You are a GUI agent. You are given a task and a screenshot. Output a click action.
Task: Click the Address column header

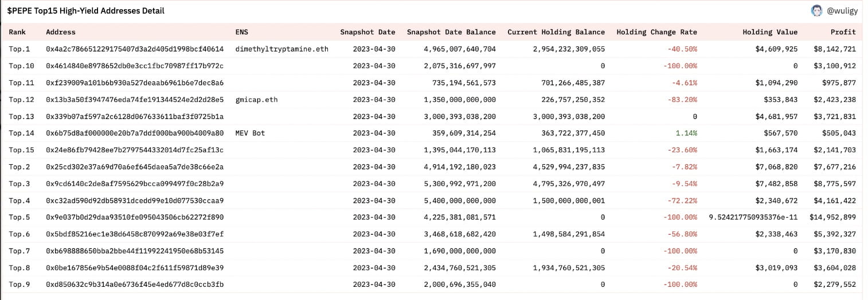[x=60, y=32]
